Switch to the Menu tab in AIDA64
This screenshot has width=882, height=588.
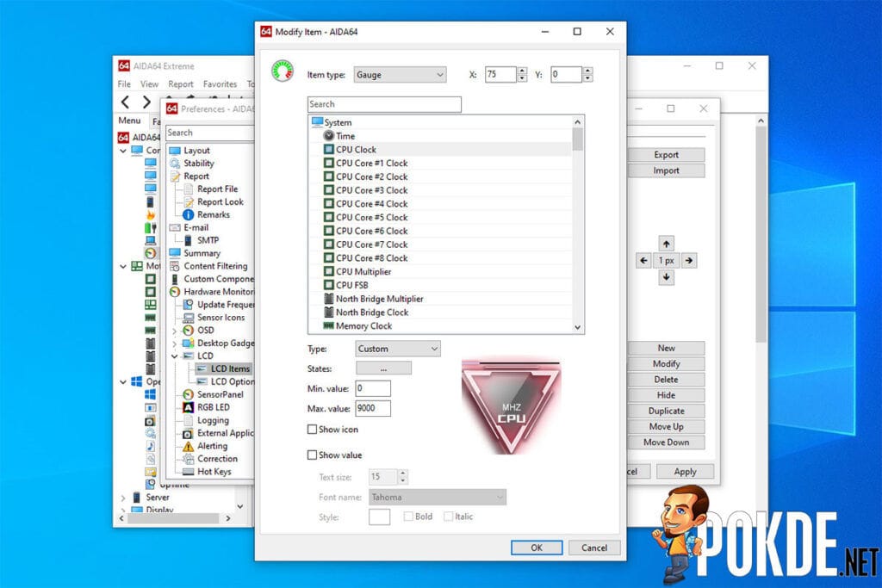tap(129, 121)
